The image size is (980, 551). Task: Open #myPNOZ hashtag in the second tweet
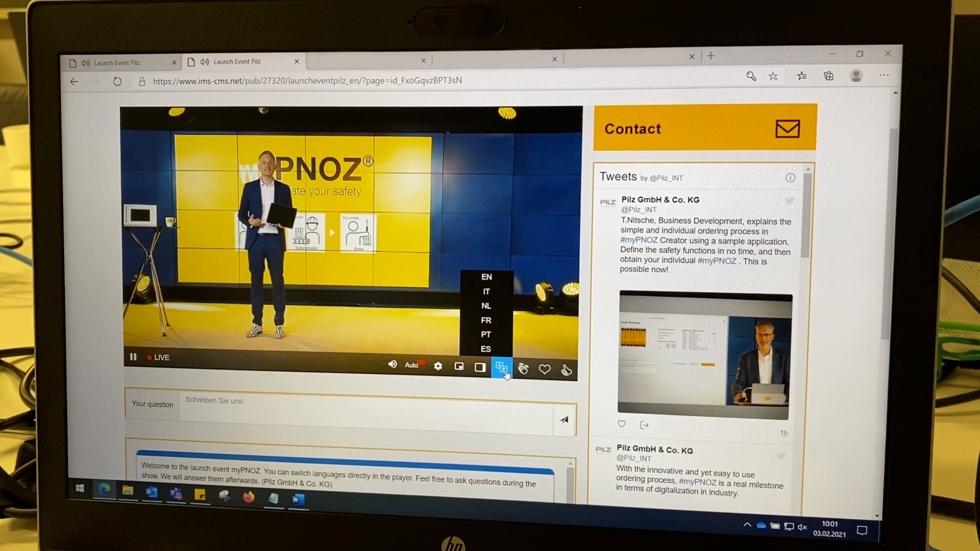(x=697, y=482)
